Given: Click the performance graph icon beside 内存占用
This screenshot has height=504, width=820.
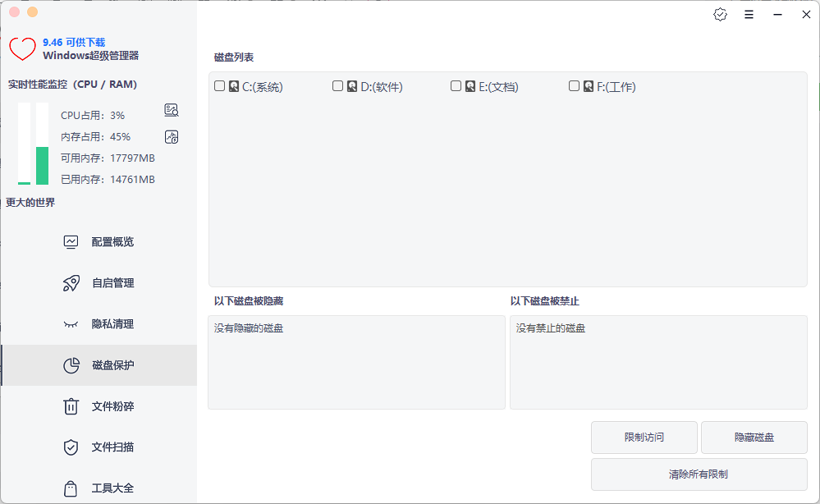Looking at the screenshot, I should click(172, 136).
